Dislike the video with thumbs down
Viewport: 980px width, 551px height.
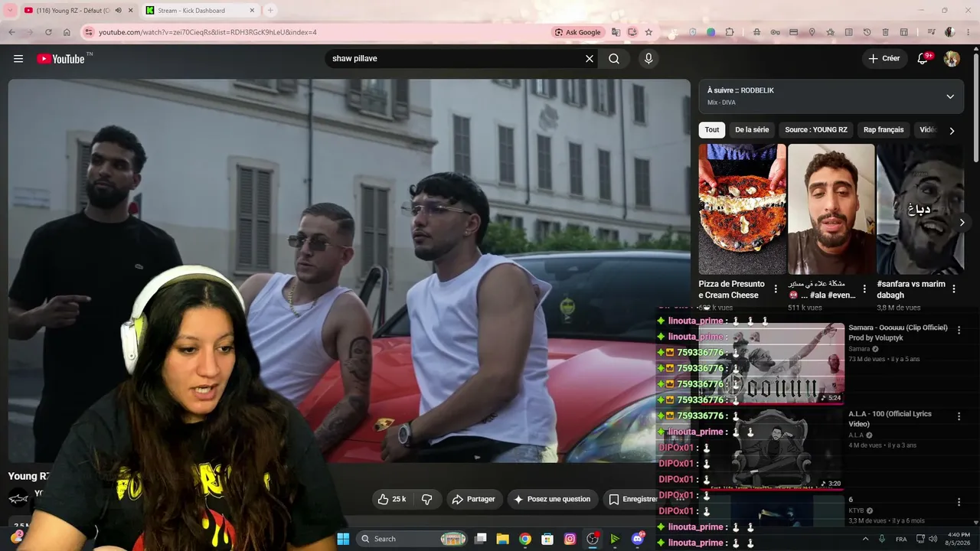click(x=427, y=499)
